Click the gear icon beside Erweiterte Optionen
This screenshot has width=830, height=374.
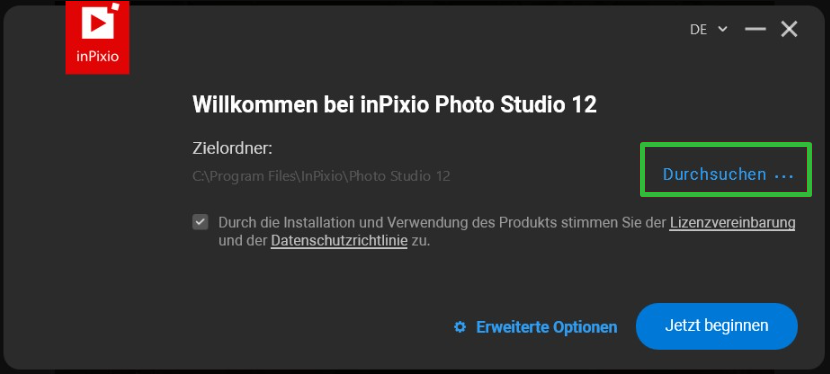pyautogui.click(x=460, y=327)
